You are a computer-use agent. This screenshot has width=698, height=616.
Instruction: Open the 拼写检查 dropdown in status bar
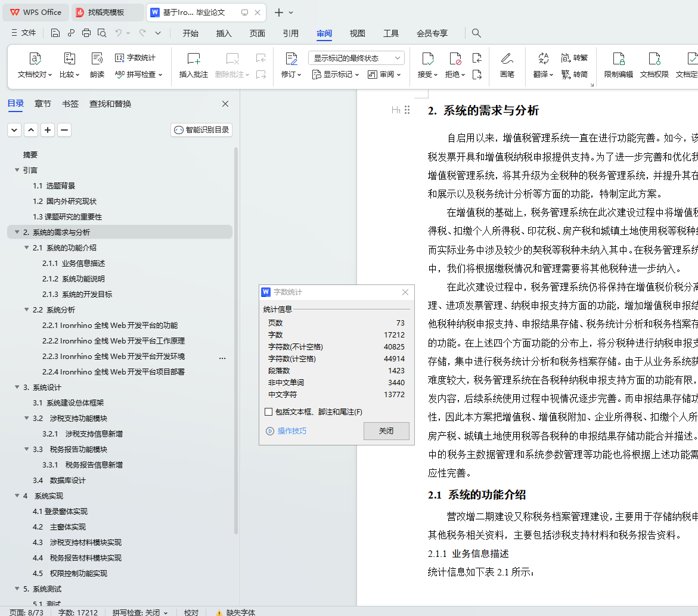pyautogui.click(x=140, y=612)
